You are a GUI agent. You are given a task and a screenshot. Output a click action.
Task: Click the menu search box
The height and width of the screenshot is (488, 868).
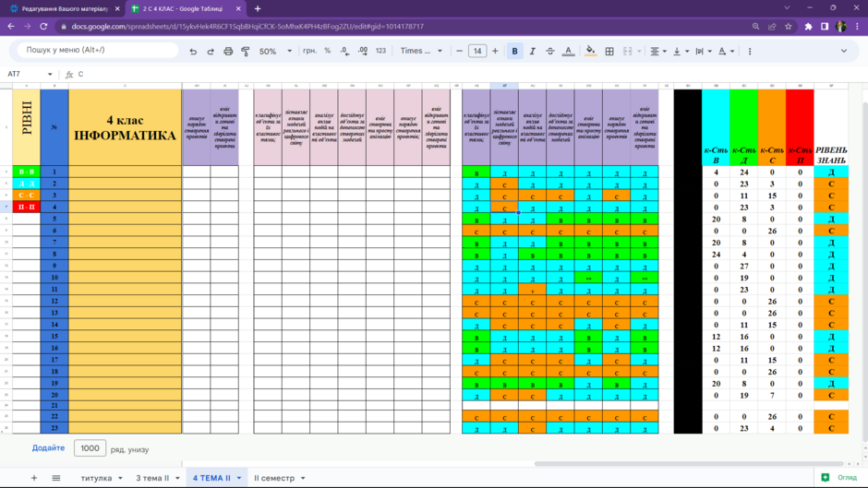tap(98, 50)
